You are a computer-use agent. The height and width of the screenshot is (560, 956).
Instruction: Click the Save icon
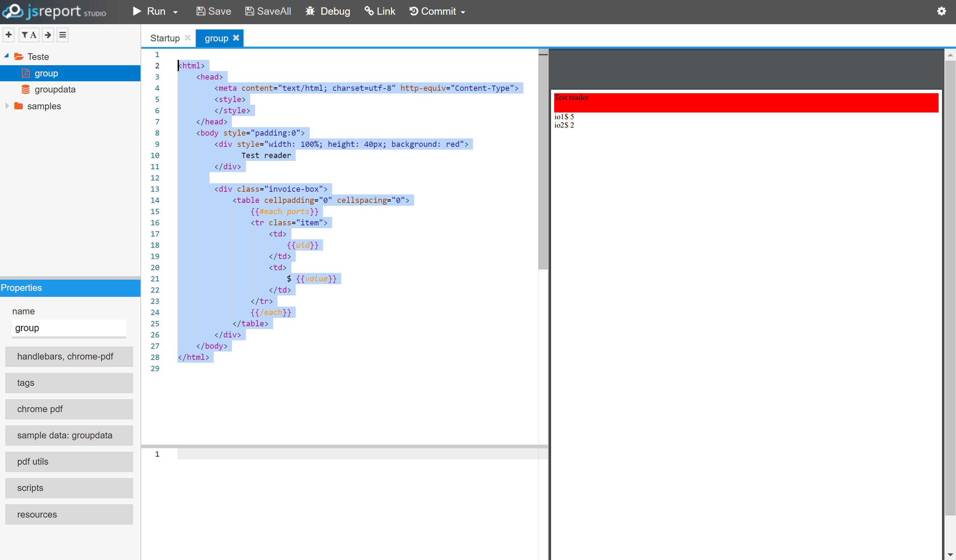(201, 11)
